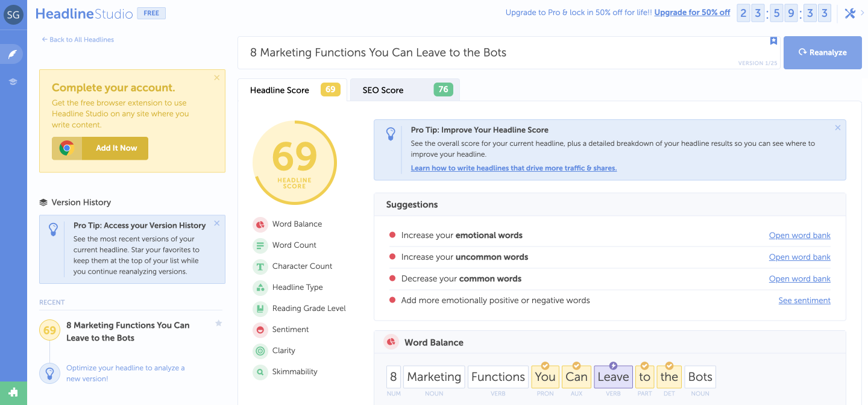Click the Reanalyze button
Viewport: 868px width, 405px height.
[x=823, y=52]
